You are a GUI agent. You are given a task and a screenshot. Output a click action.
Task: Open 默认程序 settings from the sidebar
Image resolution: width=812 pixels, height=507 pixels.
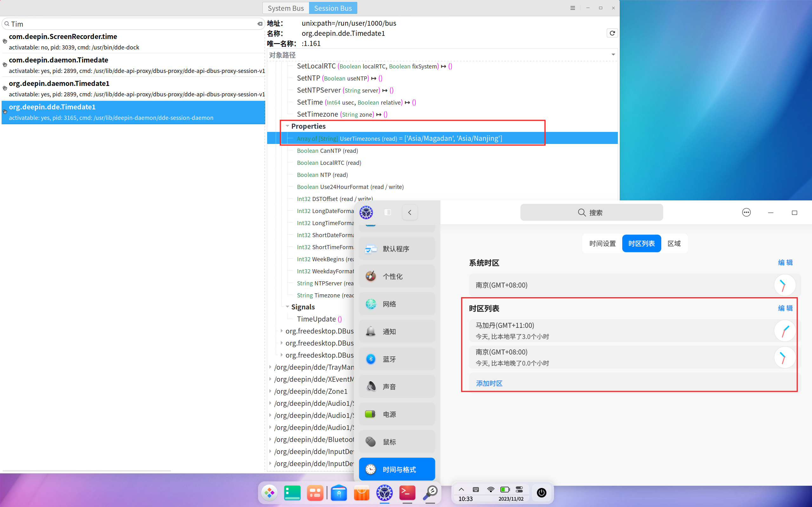click(395, 249)
